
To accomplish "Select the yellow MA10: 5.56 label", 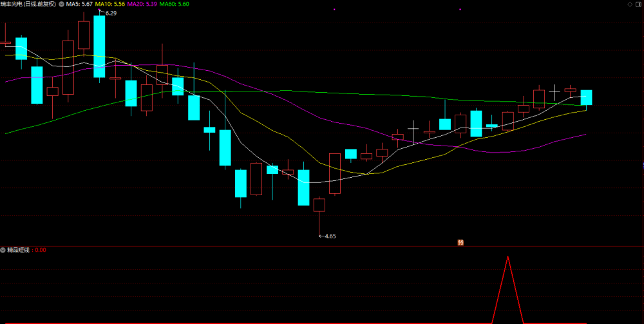I will (109, 4).
